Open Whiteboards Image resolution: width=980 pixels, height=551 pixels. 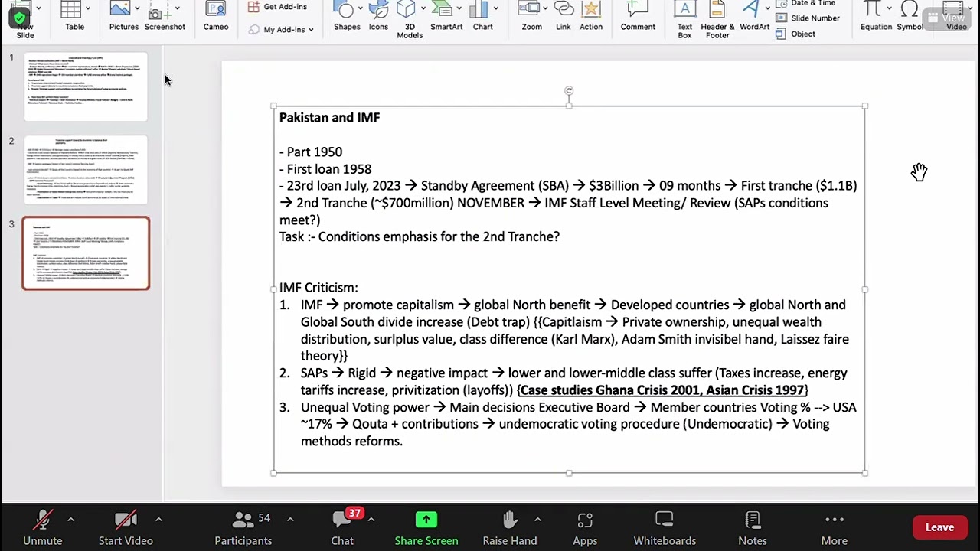665,528
